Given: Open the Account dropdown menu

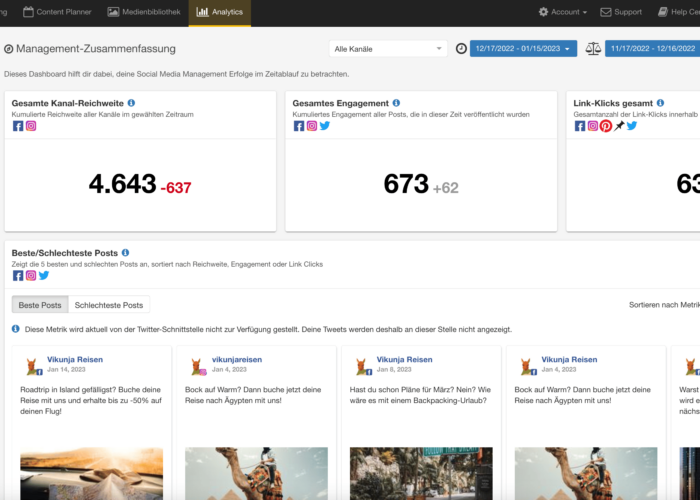Looking at the screenshot, I should (x=562, y=12).
